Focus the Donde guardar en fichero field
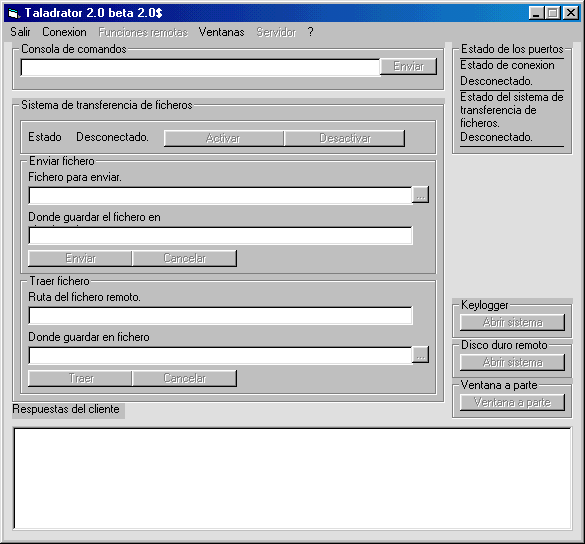Image resolution: width=585 pixels, height=544 pixels. (x=220, y=356)
